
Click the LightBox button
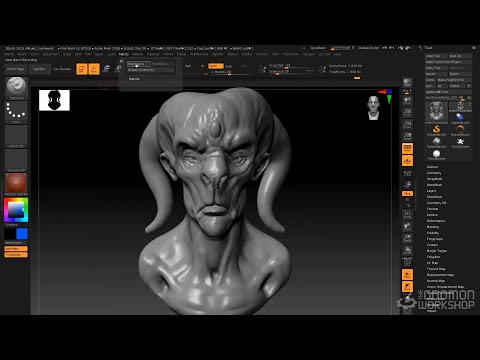(39, 69)
